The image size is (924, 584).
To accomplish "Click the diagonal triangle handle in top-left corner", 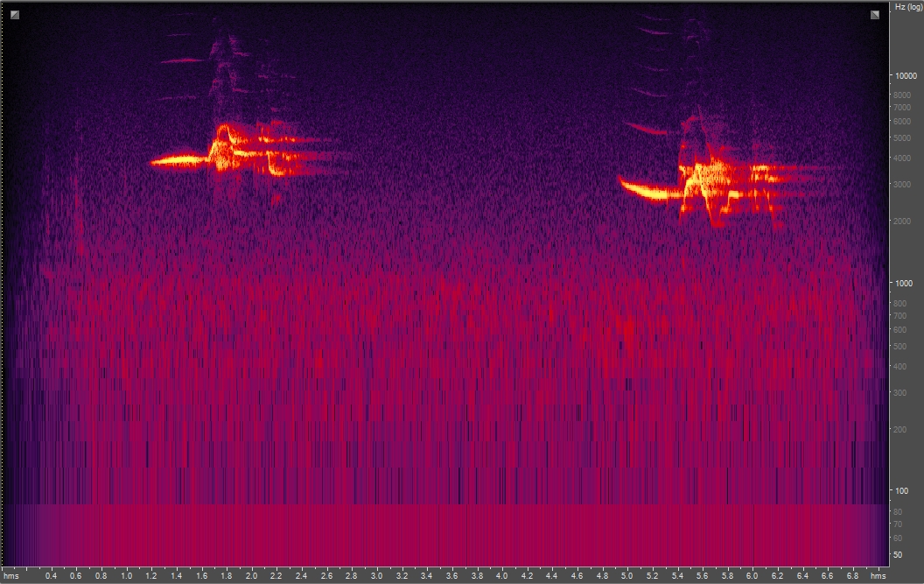I will 13,17.
